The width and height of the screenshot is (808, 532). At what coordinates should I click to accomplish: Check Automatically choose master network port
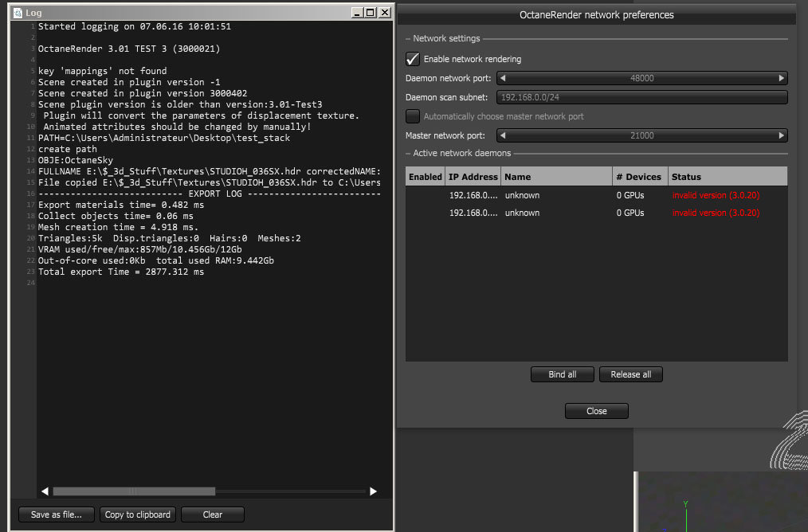pos(412,115)
